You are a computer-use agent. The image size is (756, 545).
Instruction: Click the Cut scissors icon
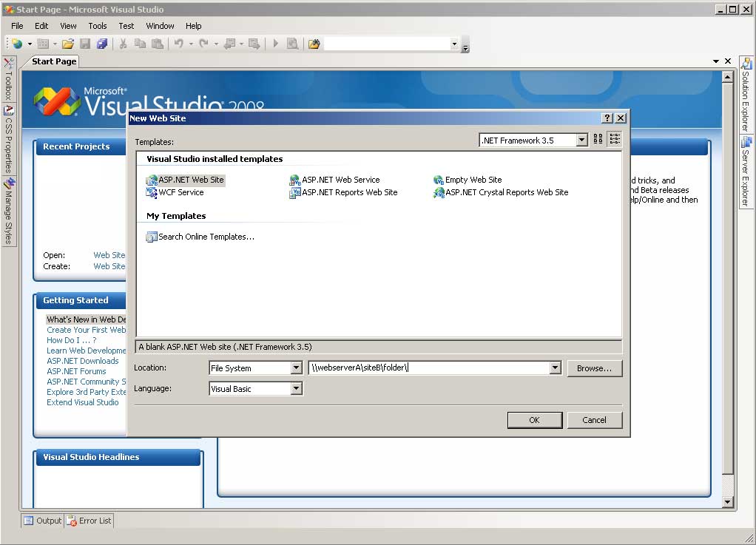tap(123, 44)
